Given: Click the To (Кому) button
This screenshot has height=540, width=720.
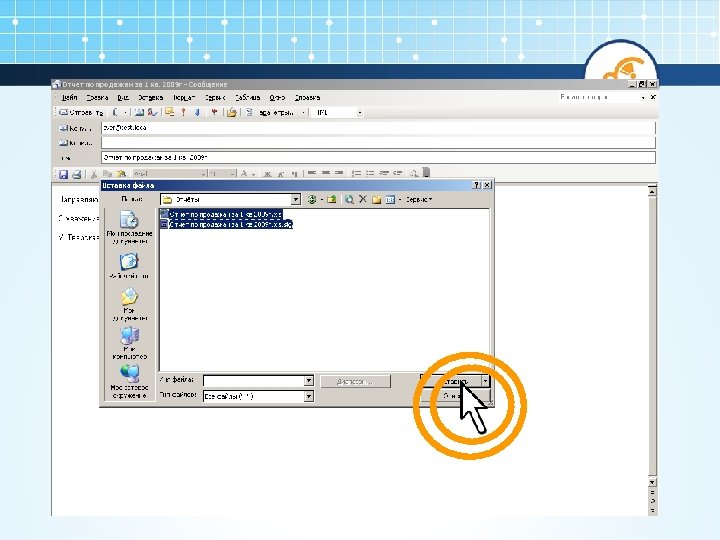Looking at the screenshot, I should 76,128.
